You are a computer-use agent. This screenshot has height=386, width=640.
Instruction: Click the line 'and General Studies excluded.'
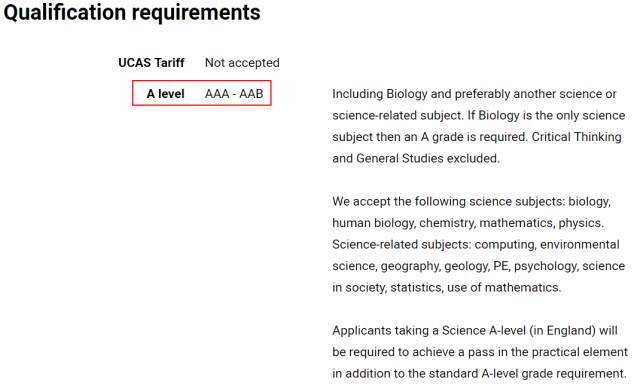pos(416,158)
